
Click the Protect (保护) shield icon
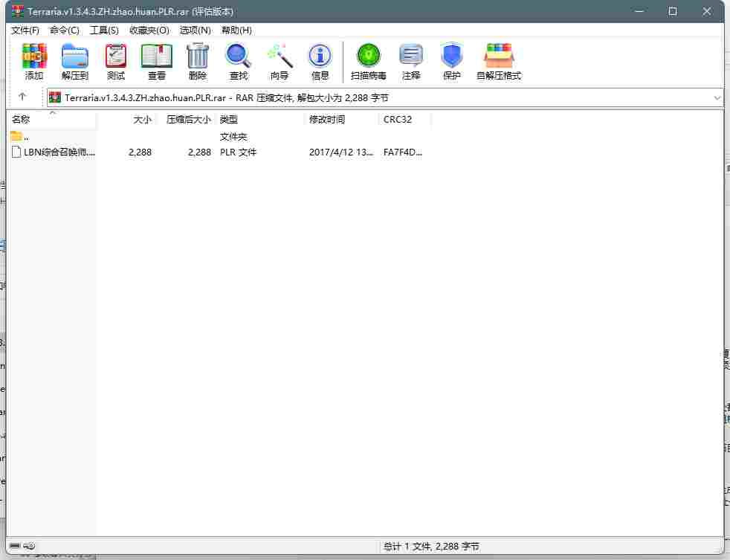click(x=451, y=61)
